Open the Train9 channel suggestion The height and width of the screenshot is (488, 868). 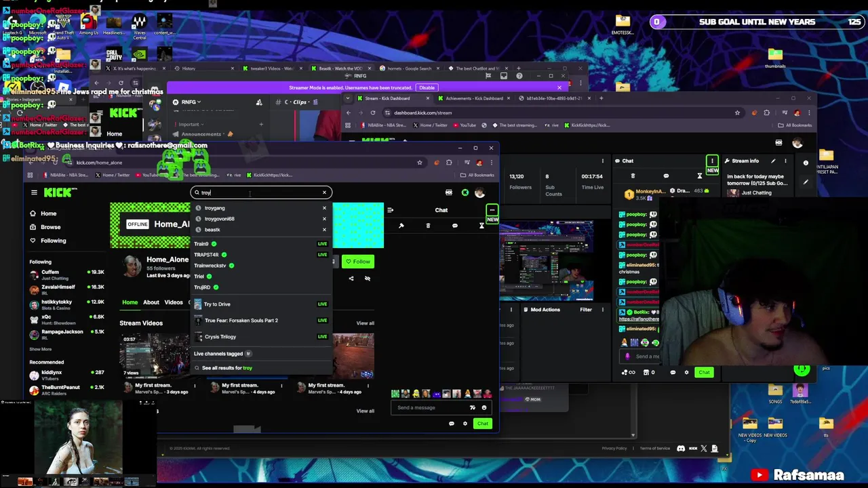click(261, 244)
